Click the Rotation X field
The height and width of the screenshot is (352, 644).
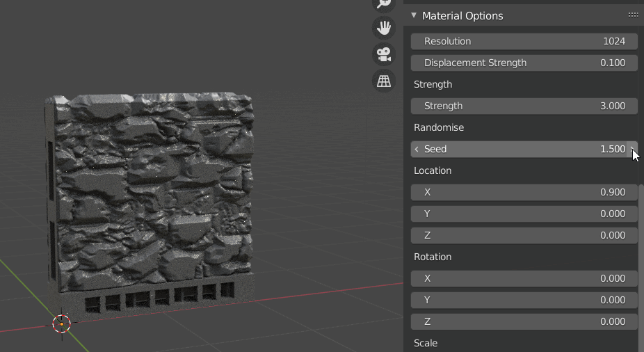pyautogui.click(x=524, y=278)
